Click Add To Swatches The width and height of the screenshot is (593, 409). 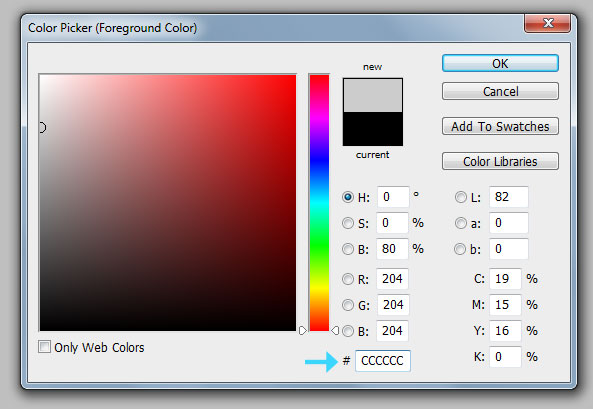[x=500, y=126]
